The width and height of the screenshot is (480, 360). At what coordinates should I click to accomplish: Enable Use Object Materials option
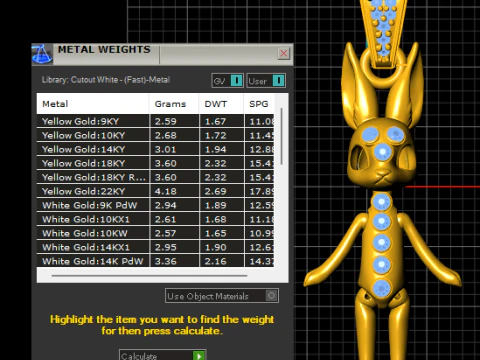point(222,296)
